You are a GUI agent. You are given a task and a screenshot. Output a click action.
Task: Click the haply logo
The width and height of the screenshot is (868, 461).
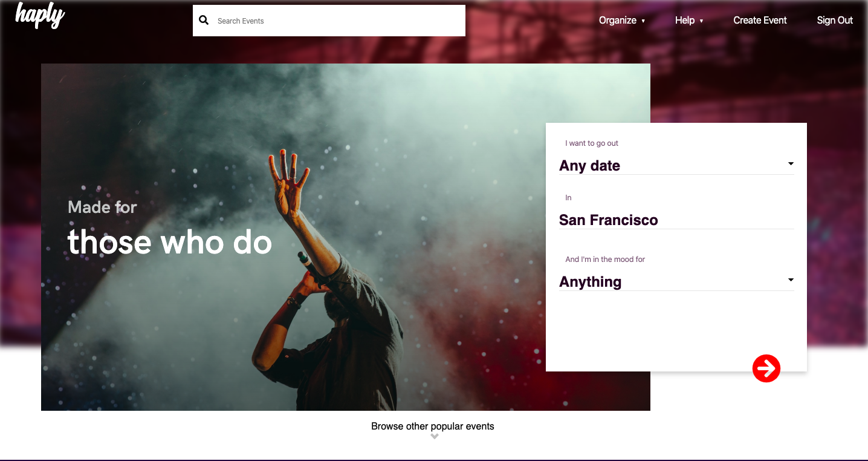(40, 15)
